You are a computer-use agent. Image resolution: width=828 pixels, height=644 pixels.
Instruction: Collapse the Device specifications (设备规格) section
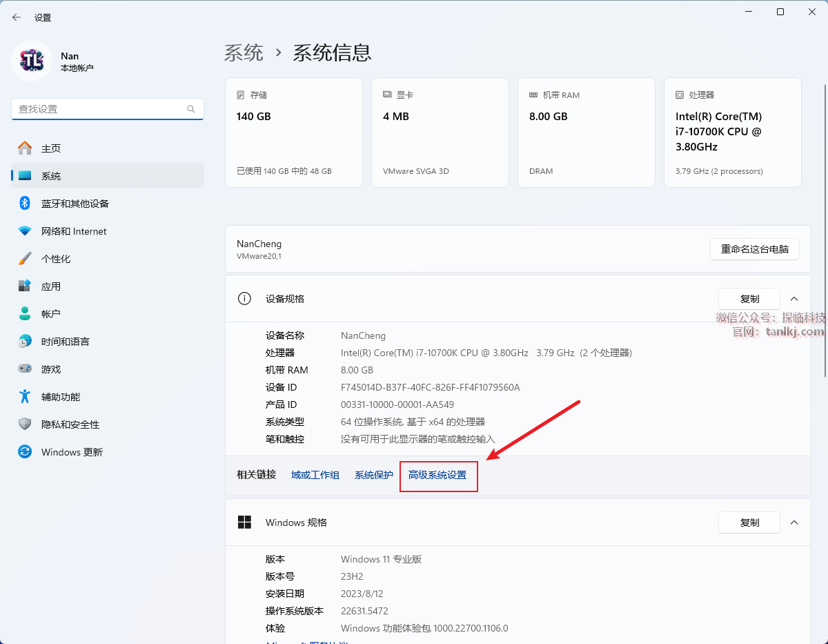tap(793, 299)
